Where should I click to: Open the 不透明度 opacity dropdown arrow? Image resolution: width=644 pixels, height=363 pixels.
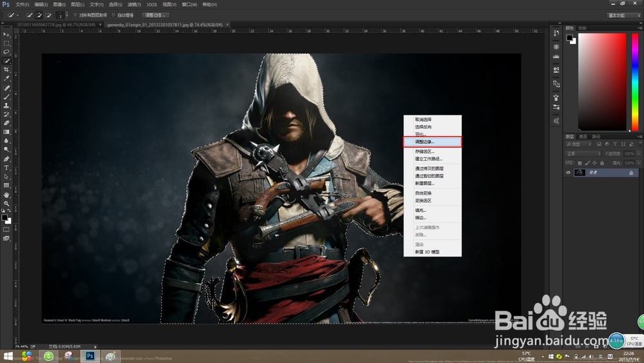point(639,153)
